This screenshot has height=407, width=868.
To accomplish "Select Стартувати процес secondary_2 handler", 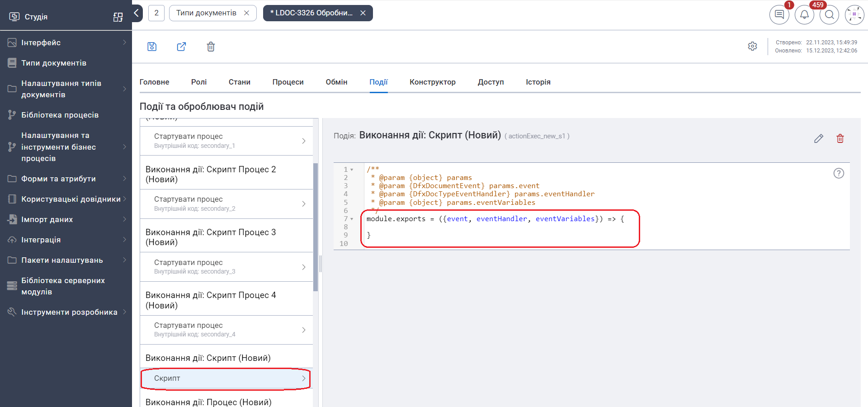I will click(x=226, y=204).
